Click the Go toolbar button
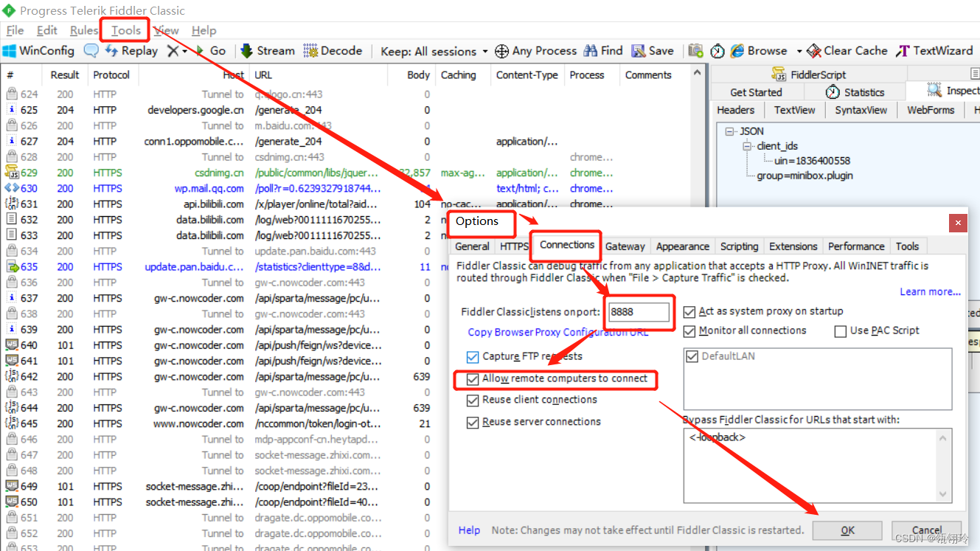The width and height of the screenshot is (980, 551). (211, 51)
